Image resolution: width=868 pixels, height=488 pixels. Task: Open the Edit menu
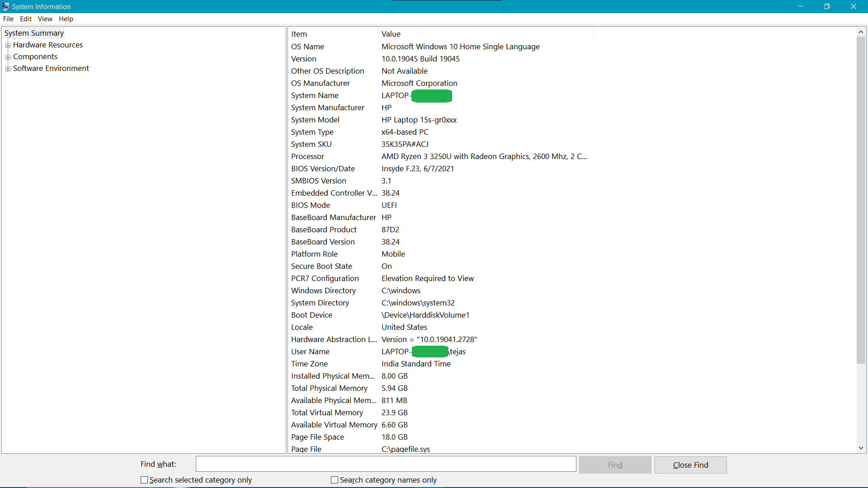tap(26, 19)
